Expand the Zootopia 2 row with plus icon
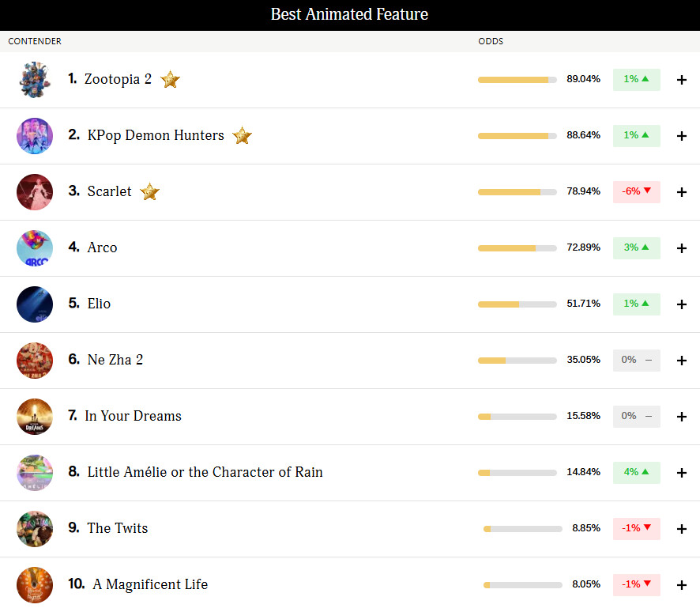 pyautogui.click(x=682, y=80)
